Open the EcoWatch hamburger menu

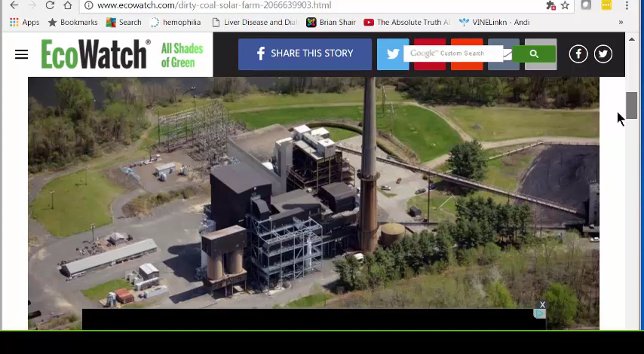tap(21, 54)
